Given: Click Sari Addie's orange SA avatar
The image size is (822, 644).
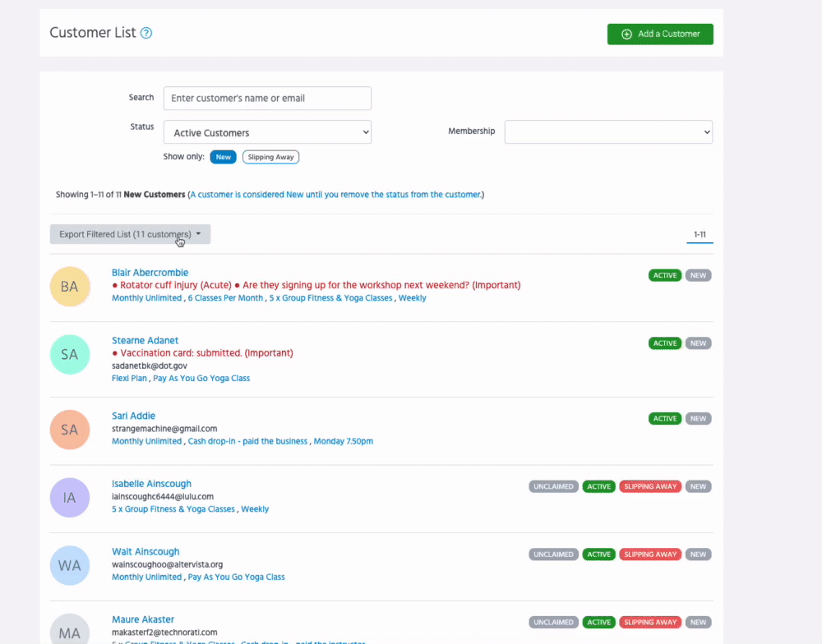Looking at the screenshot, I should click(70, 430).
